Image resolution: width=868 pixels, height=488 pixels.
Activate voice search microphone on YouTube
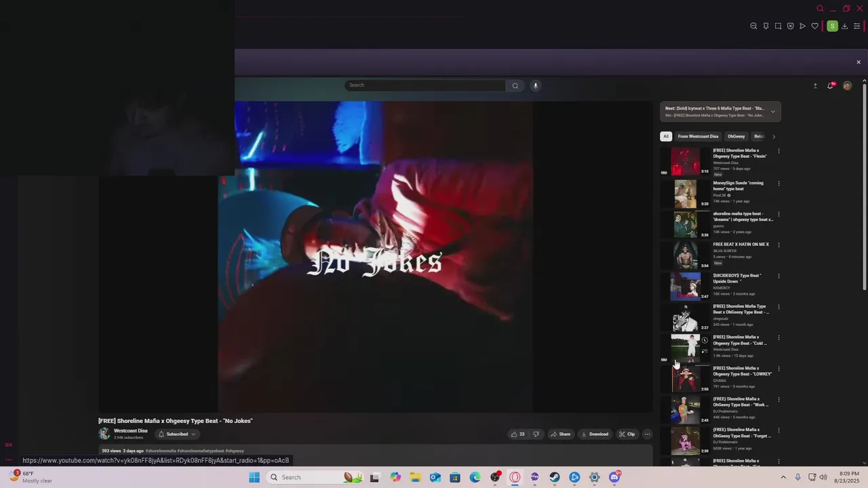[535, 85]
